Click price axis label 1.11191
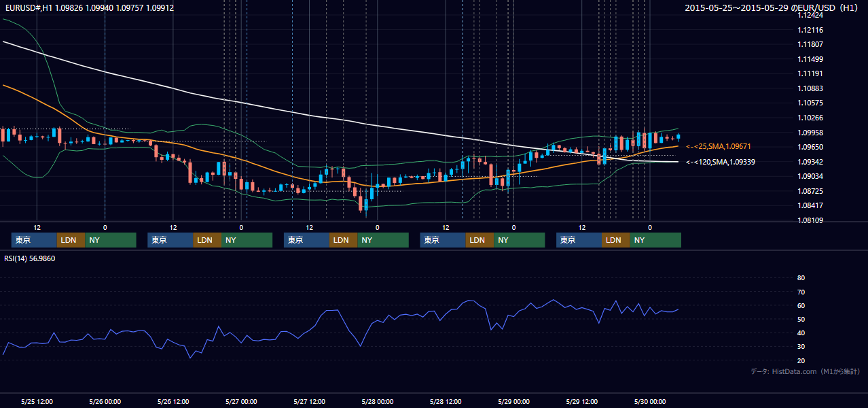This screenshot has height=408, width=868. [811, 73]
